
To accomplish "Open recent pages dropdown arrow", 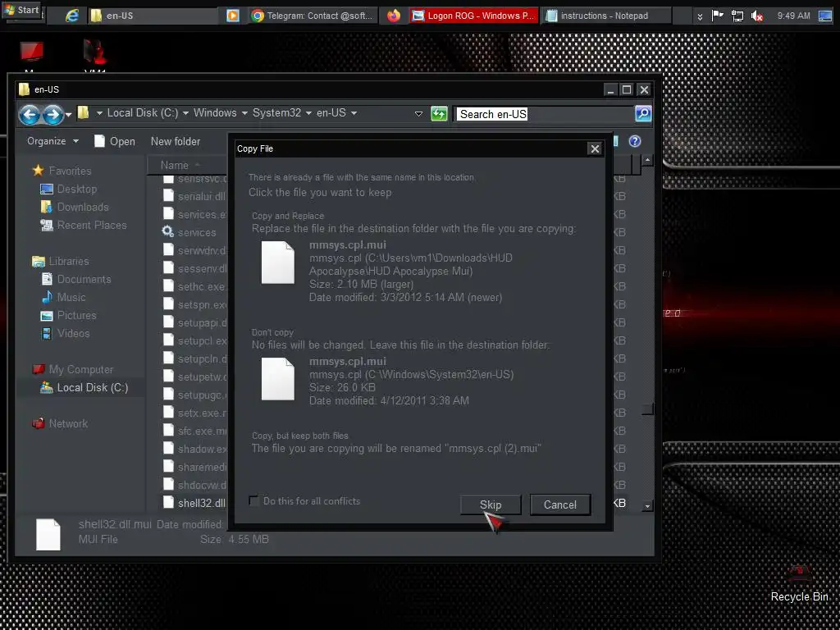I will point(69,114).
